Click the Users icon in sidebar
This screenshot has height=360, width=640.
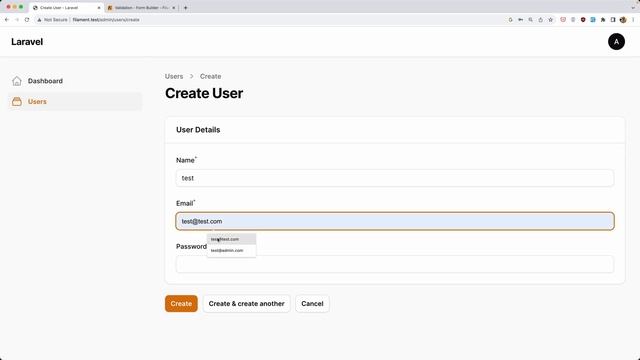pos(17,102)
